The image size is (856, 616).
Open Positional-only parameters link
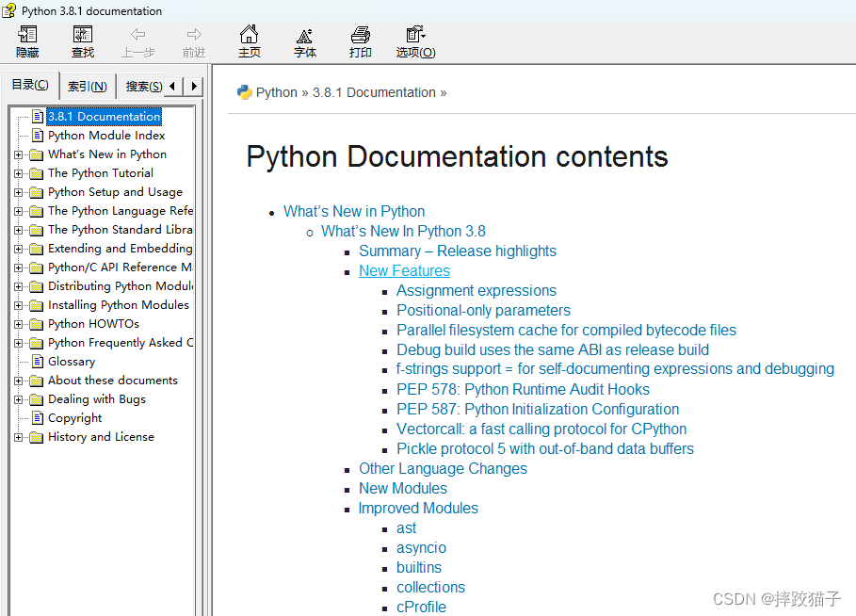tap(483, 310)
